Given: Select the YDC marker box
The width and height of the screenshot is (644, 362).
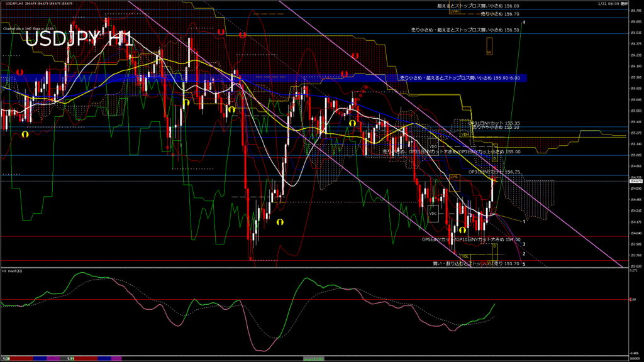Looking at the screenshot, I should 433,213.
